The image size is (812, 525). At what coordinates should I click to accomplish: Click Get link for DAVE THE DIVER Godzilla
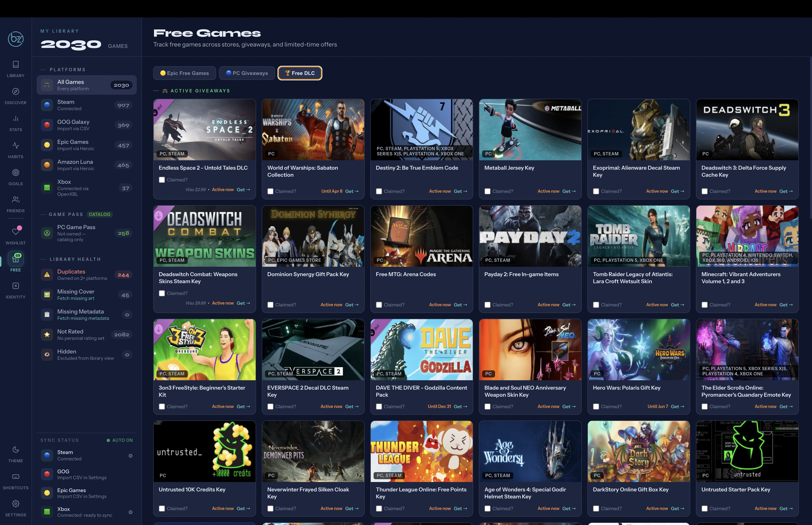pos(460,407)
